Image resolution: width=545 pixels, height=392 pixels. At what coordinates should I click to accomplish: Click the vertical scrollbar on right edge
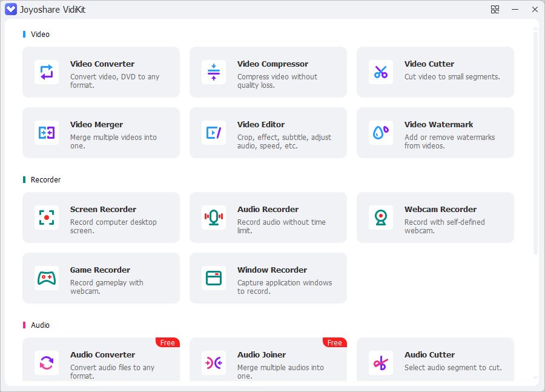tap(536, 142)
